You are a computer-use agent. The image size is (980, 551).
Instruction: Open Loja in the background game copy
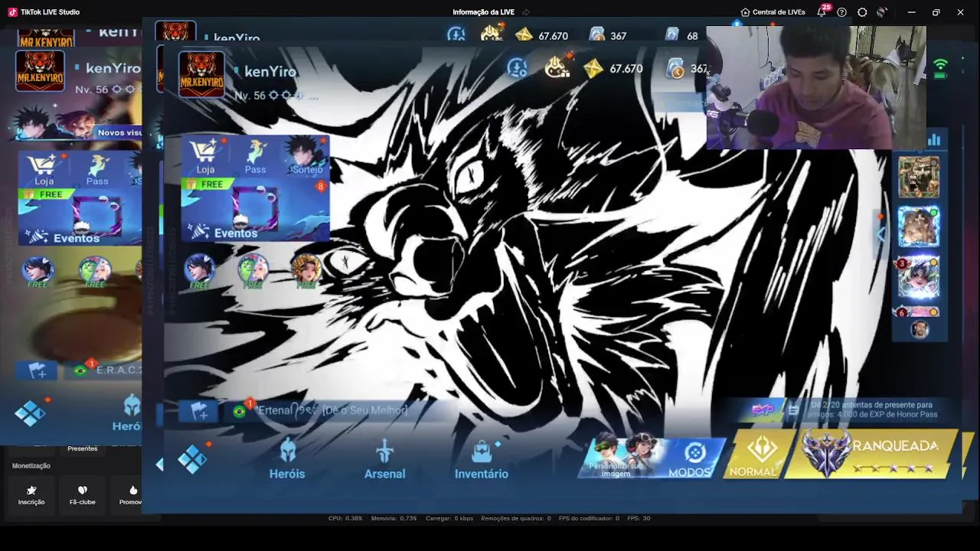tap(44, 169)
